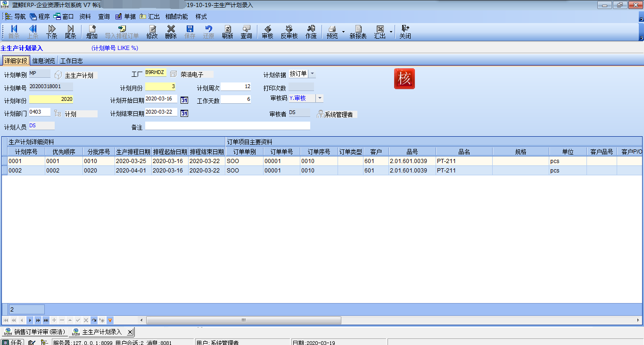This screenshot has height=345, width=644.
Task: Switch to the 信息浏览 tab
Action: (43, 61)
